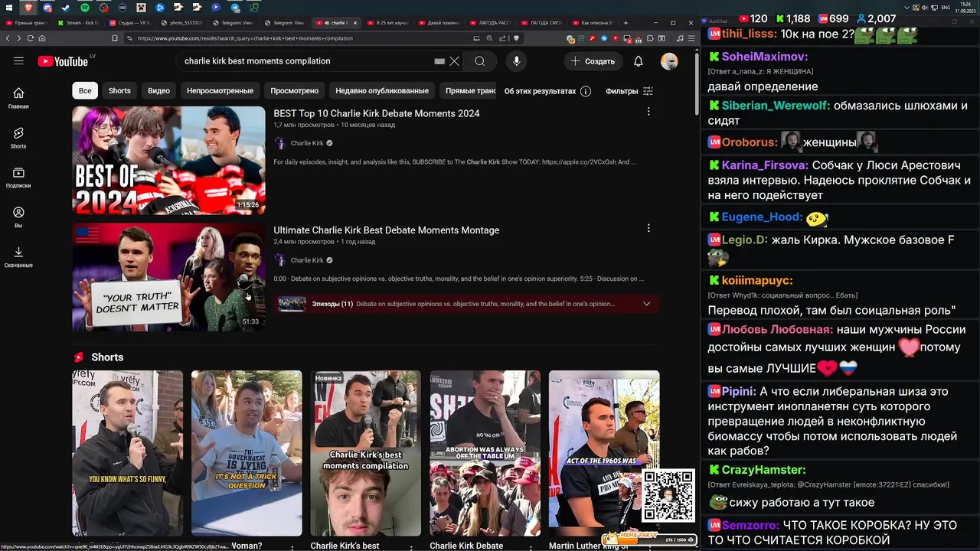Share this page from the address bar
Image resolution: width=980 pixels, height=551 pixels.
pos(501,38)
